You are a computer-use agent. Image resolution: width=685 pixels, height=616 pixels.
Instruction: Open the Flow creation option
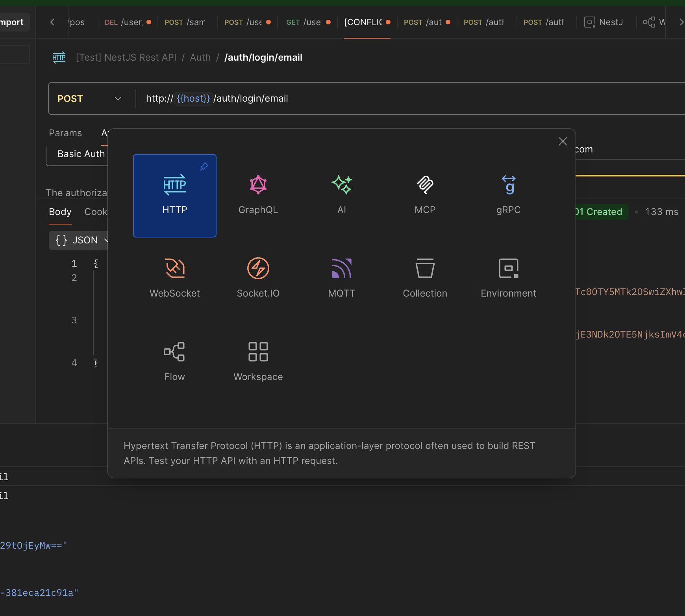[x=175, y=363]
